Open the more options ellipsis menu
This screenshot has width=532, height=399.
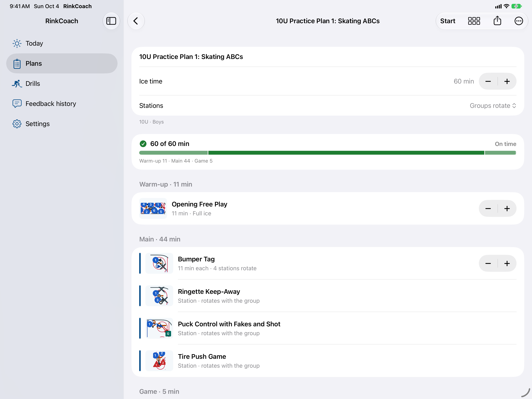[x=518, y=21]
